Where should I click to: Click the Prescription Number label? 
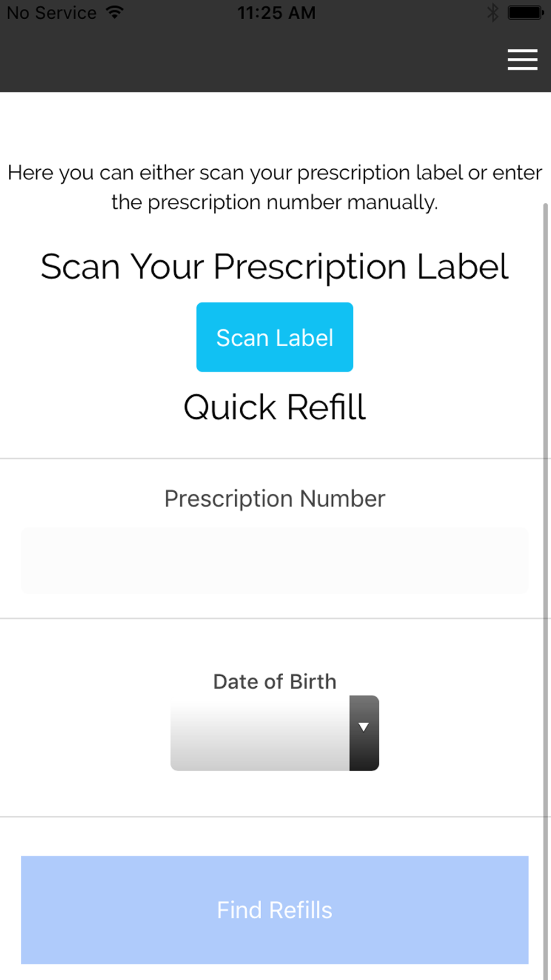[x=274, y=499]
